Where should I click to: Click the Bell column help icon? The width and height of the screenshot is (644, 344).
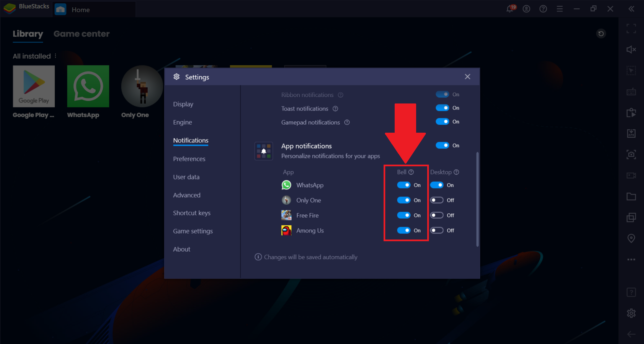[x=411, y=172]
